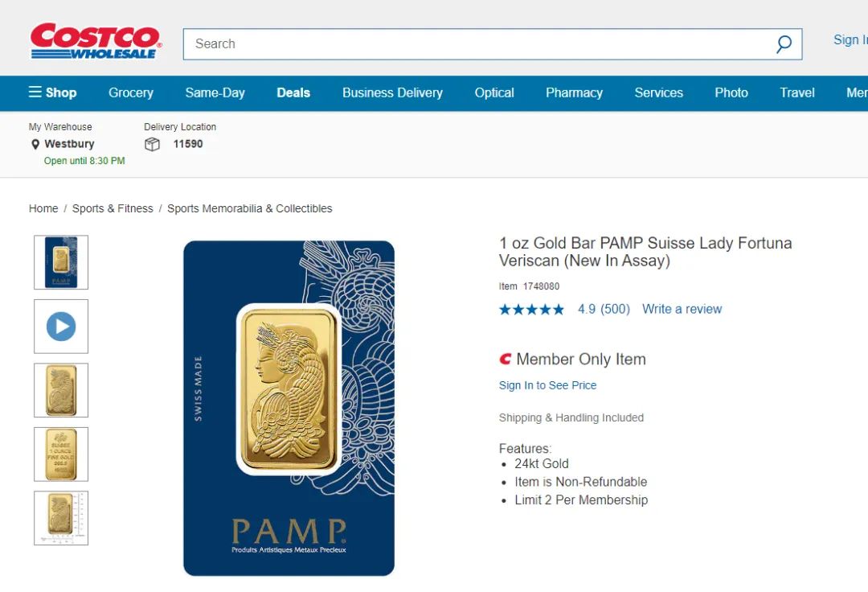Select the first gold bar packaging thumbnail
The height and width of the screenshot is (592, 868).
click(61, 262)
